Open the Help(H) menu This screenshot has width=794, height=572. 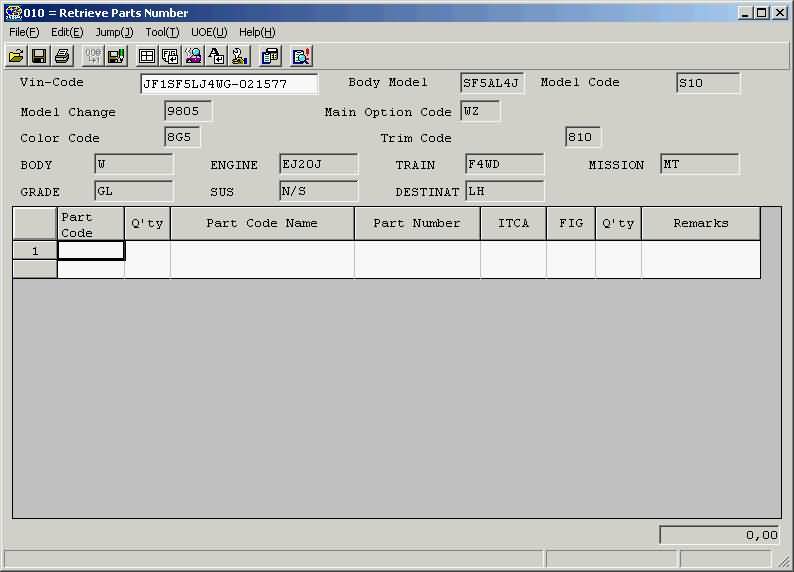pos(257,32)
